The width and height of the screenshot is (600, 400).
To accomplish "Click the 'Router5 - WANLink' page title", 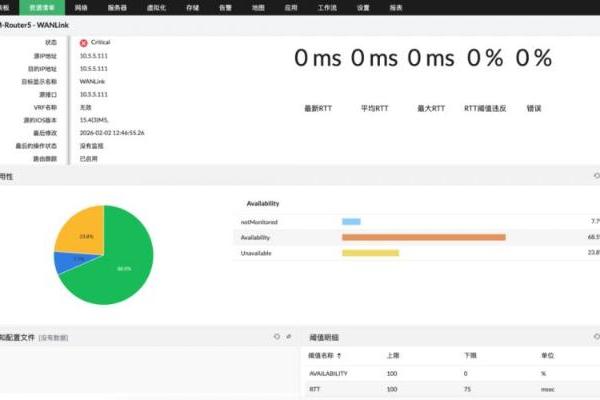I will tap(35, 25).
